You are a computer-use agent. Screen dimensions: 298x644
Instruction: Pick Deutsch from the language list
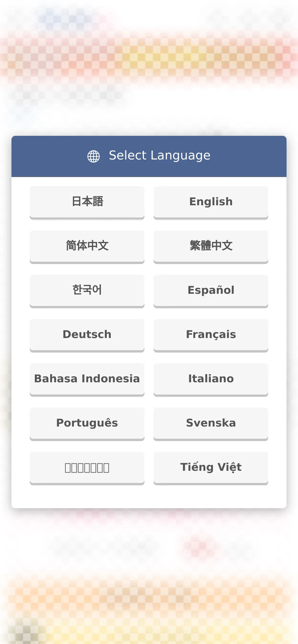tap(87, 335)
